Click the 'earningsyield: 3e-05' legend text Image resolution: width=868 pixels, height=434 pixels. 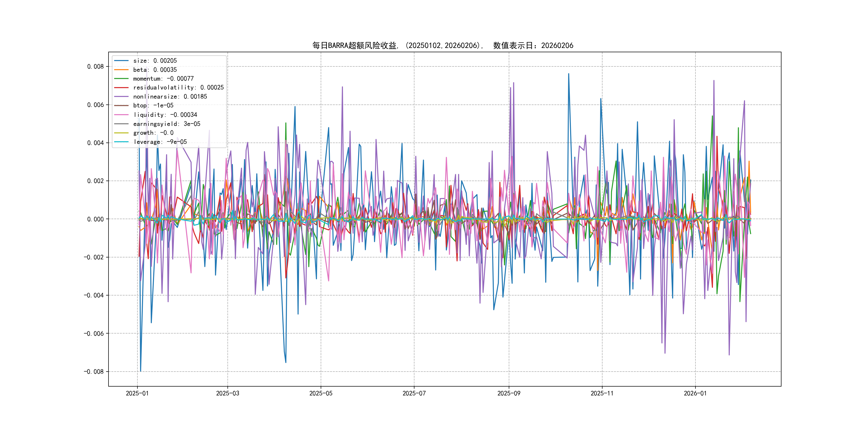pos(166,124)
